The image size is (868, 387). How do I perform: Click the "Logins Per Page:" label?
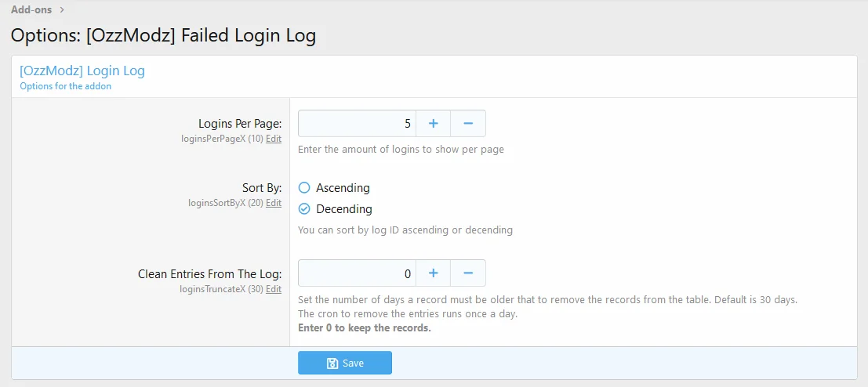pyautogui.click(x=240, y=124)
